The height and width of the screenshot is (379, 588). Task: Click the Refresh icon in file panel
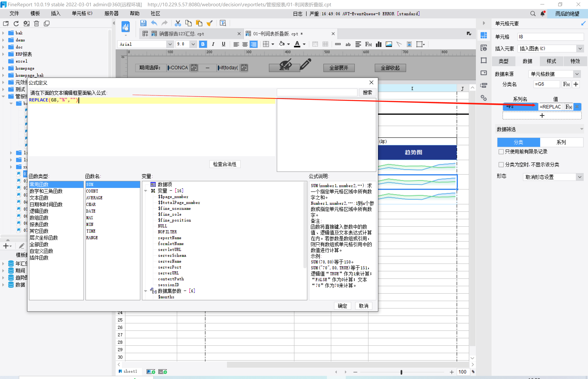[16, 24]
